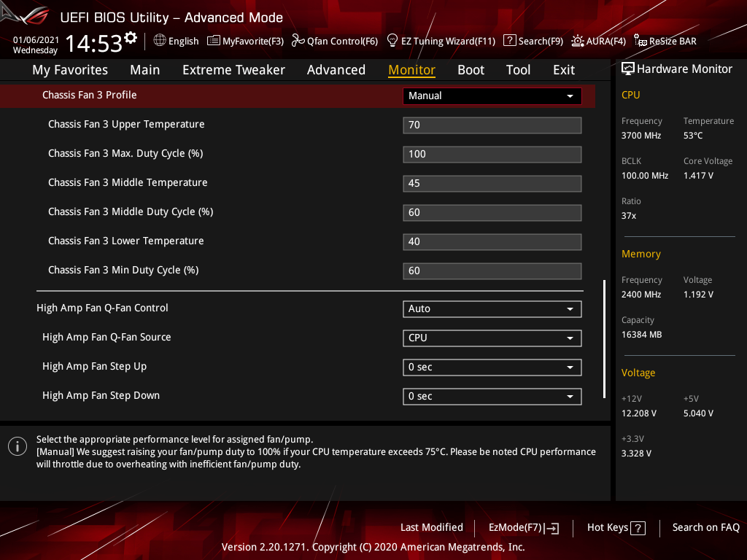Open the Chassis Fan 3 Profile dropdown
The image size is (747, 560).
[x=492, y=96]
